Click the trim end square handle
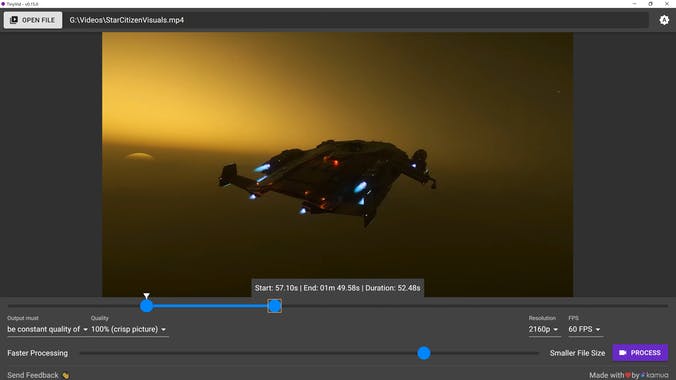This screenshot has width=676, height=380. point(275,306)
